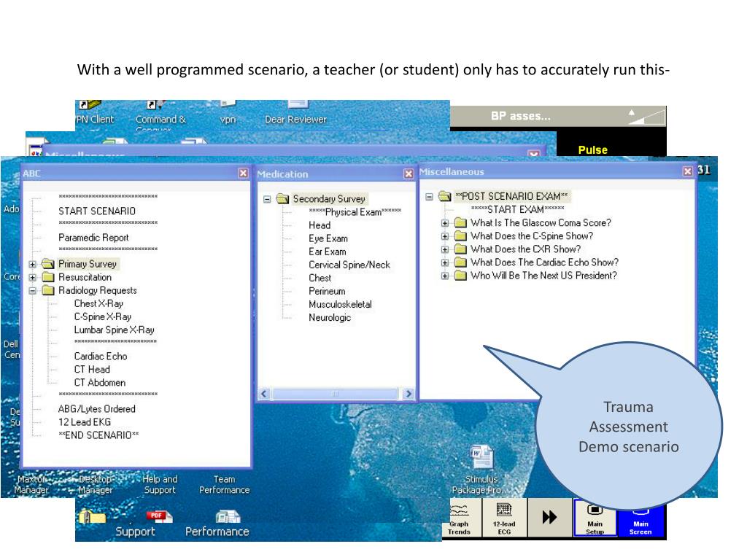Select **END SCENARIO** item
The width and height of the screenshot is (747, 560).
(98, 435)
